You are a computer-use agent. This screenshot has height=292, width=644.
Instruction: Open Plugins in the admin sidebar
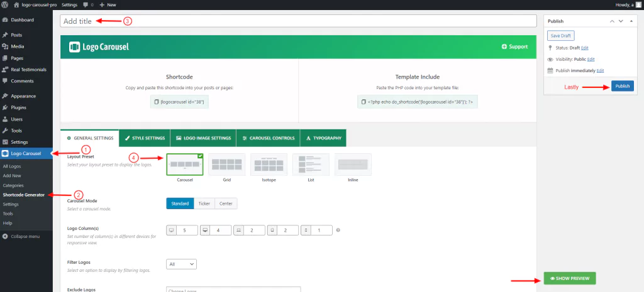tap(18, 107)
